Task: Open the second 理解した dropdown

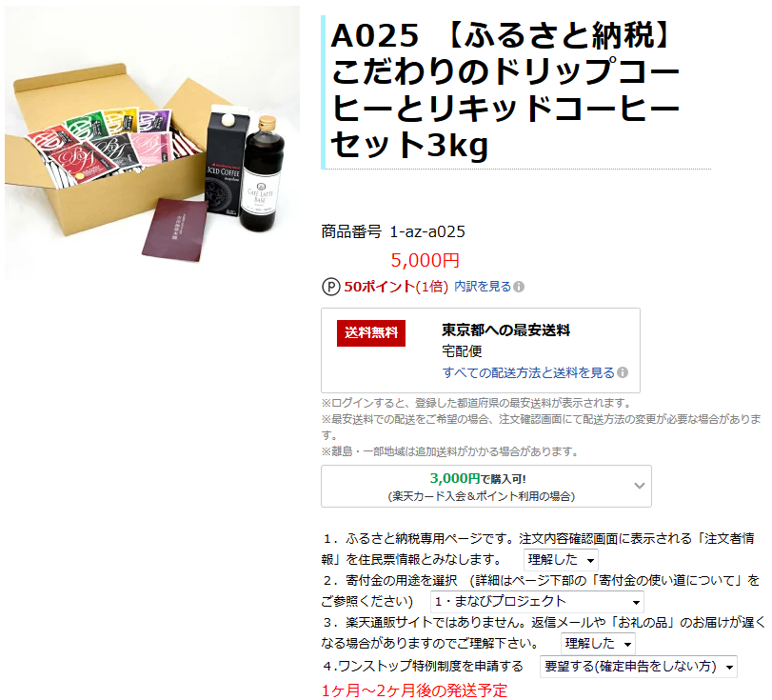Action: pos(598,644)
